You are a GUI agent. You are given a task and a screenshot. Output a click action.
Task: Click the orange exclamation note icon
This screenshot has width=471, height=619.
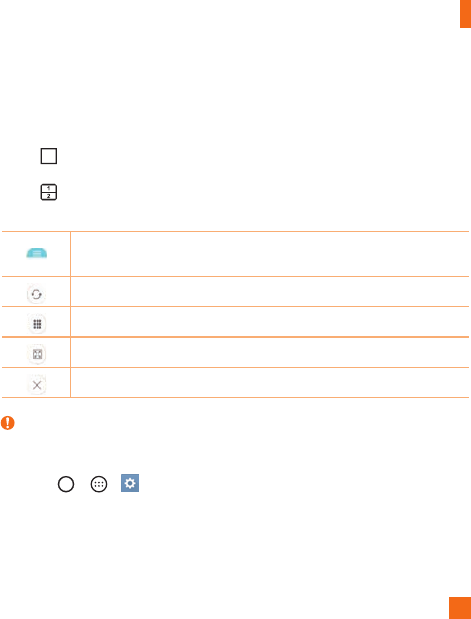click(8, 423)
